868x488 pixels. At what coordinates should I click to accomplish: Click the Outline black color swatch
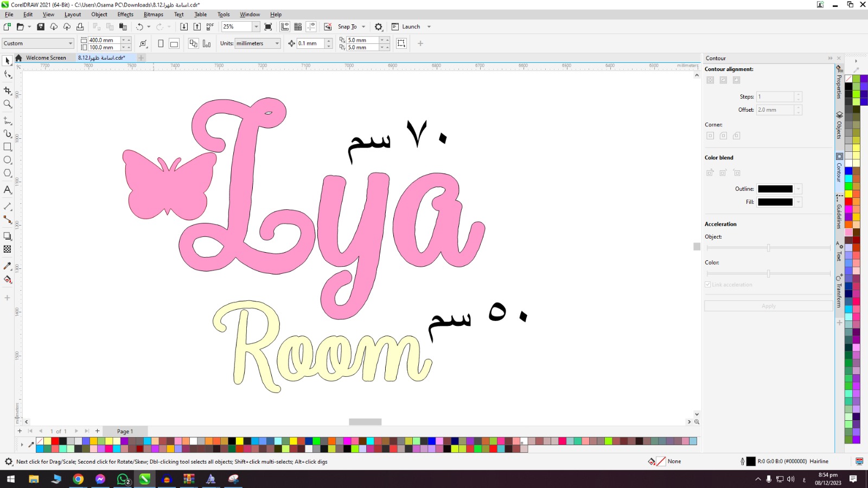pos(775,189)
